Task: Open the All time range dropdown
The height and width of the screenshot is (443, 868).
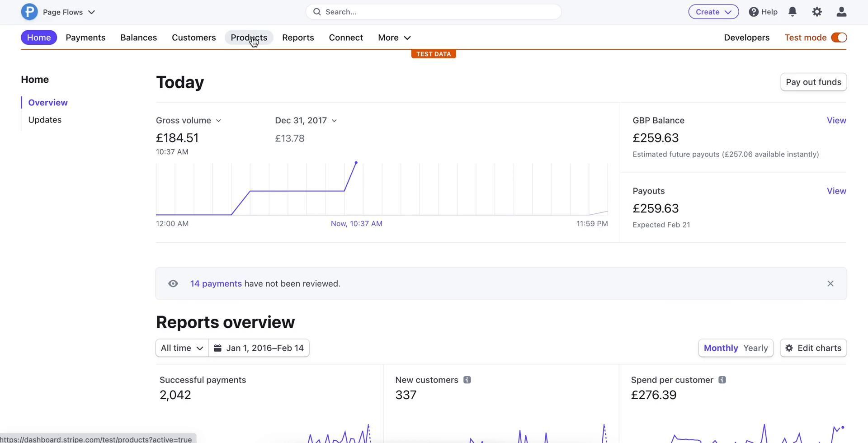Action: [x=182, y=348]
